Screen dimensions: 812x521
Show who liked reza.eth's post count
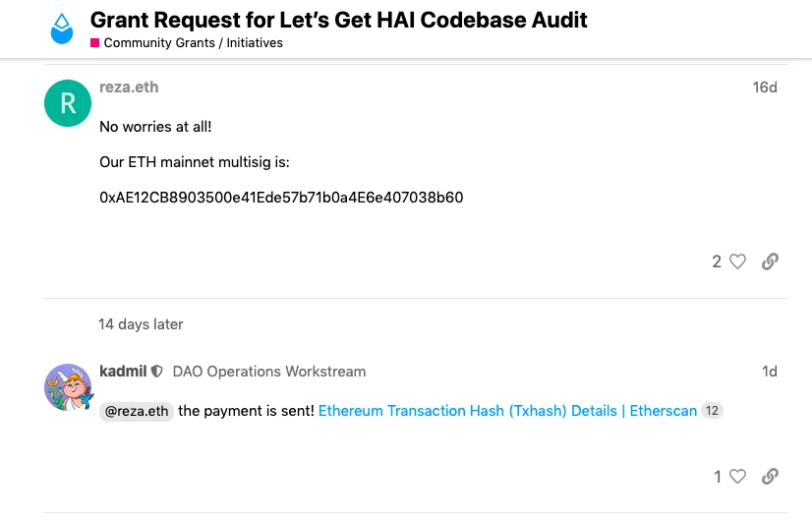point(717,261)
